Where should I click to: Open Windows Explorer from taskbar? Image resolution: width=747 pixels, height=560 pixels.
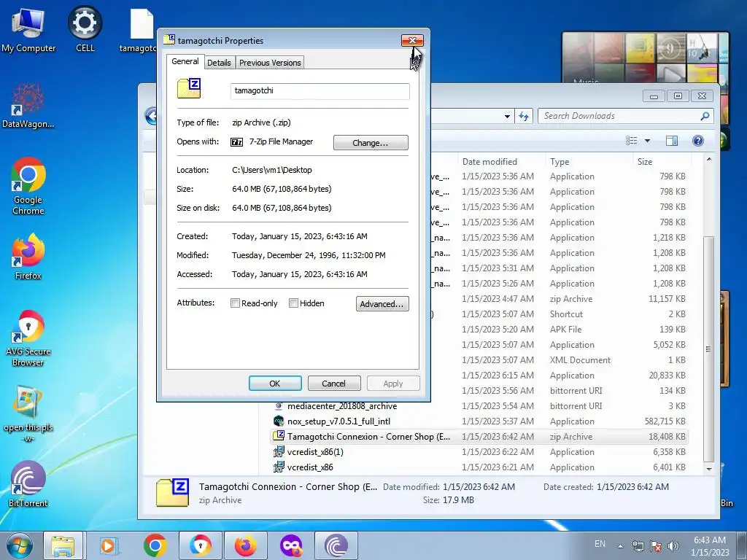tap(63, 545)
